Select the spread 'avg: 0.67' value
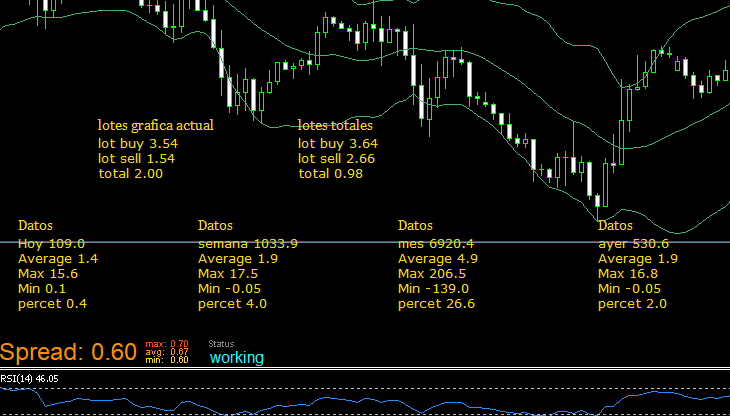The width and height of the screenshot is (730, 416). (x=167, y=352)
